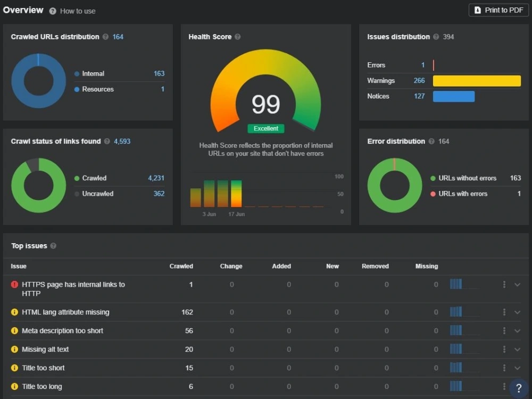Click help icon beside Issues distribution
The image size is (532, 399).
pyautogui.click(x=436, y=37)
